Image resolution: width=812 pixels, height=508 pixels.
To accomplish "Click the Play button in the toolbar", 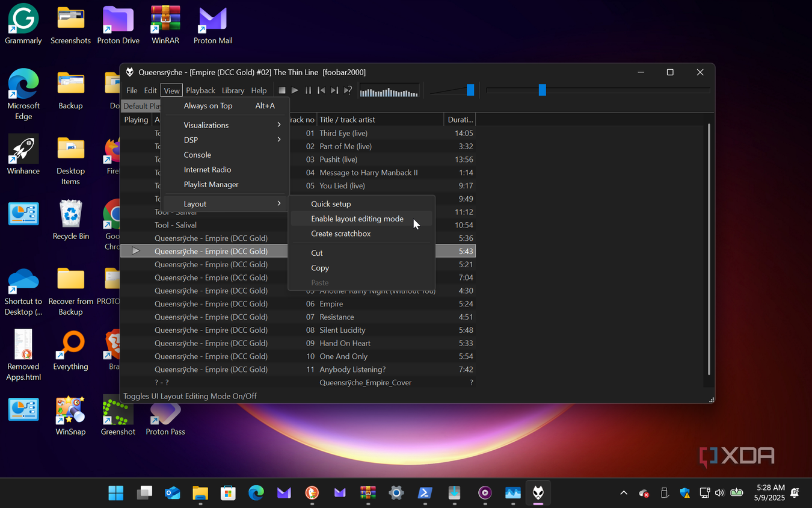I will click(295, 90).
